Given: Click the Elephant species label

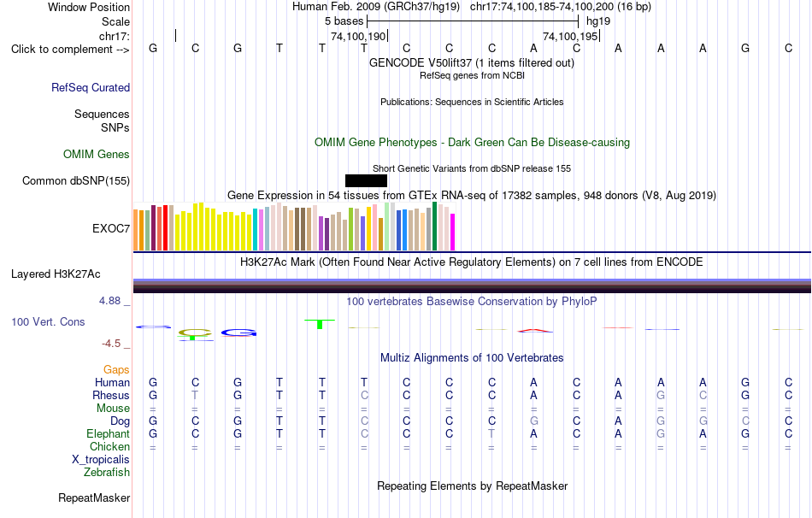Looking at the screenshot, I should point(109,434).
